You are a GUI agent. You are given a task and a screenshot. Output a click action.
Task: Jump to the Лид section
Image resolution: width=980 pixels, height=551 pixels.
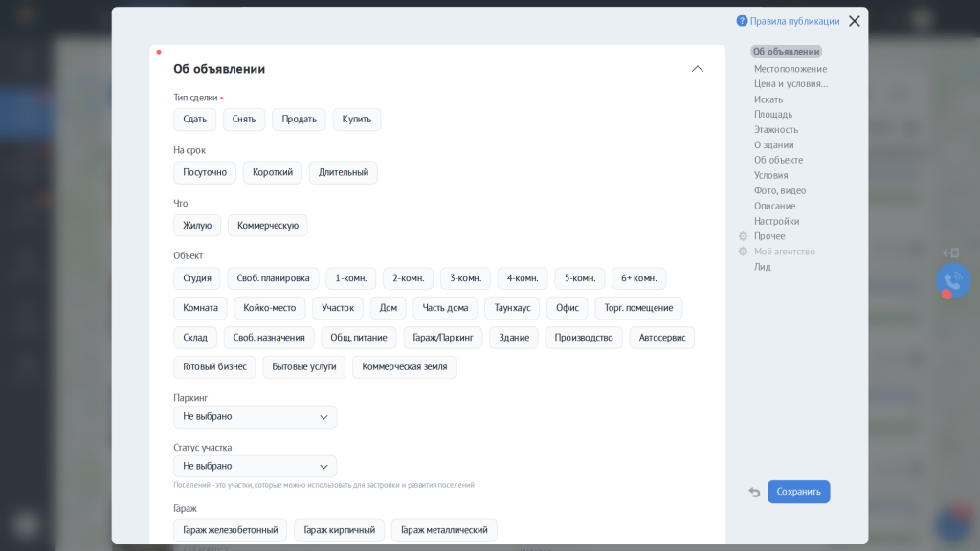pyautogui.click(x=761, y=266)
